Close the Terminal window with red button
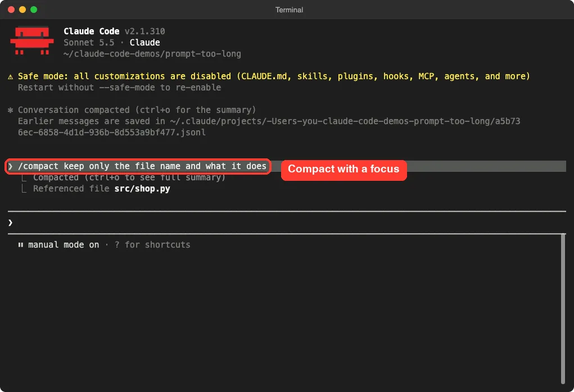The image size is (574, 392). click(x=11, y=10)
